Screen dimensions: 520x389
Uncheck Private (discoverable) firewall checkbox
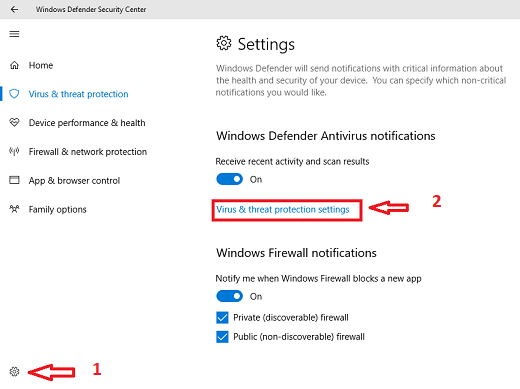click(x=222, y=317)
